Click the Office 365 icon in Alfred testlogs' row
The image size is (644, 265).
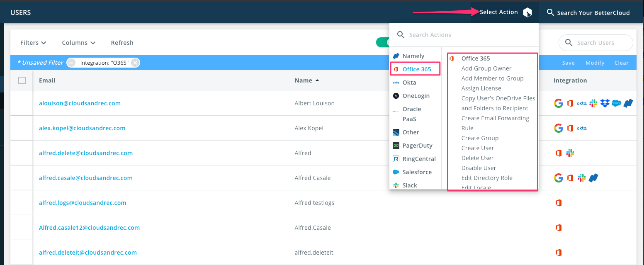(559, 203)
